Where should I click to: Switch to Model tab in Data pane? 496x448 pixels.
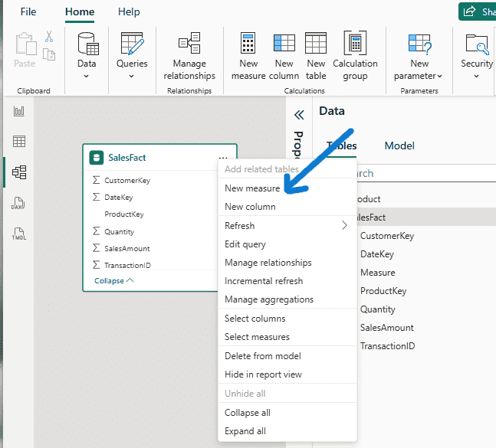399,146
